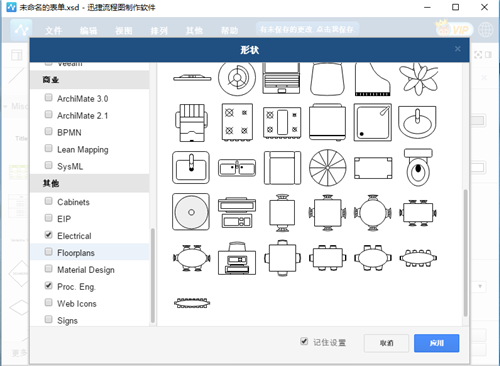Check the Floorplans checkbox
This screenshot has height=366, width=500.
[49, 252]
